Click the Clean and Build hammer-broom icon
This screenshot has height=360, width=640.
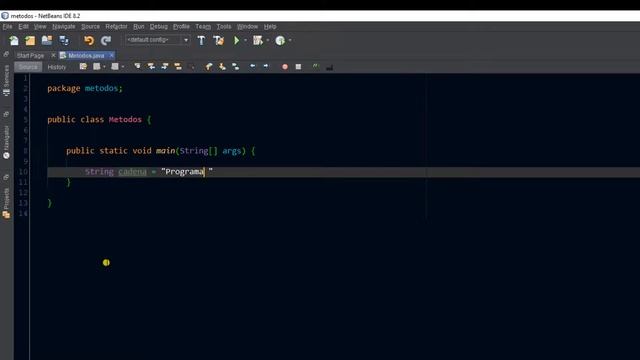pos(219,40)
